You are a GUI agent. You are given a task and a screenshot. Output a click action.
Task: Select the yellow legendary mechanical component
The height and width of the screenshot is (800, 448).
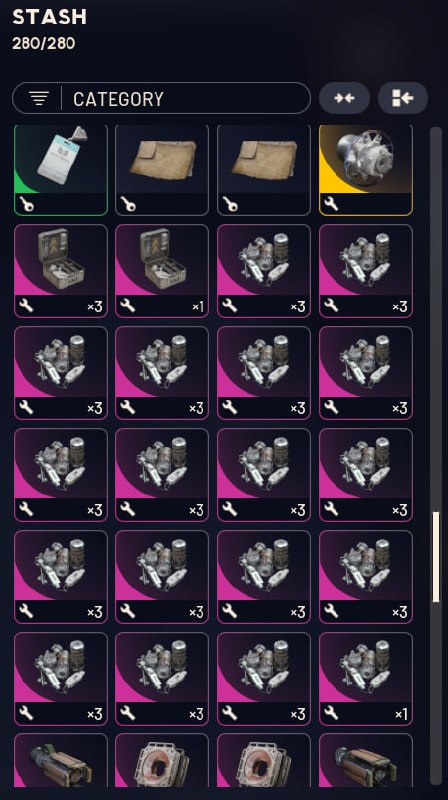coord(366,170)
